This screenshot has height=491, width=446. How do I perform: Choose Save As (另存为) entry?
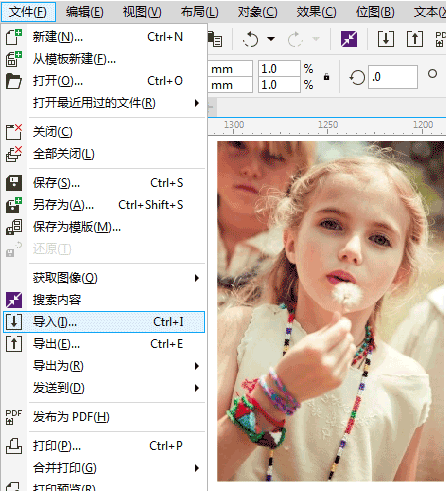[x=104, y=205]
